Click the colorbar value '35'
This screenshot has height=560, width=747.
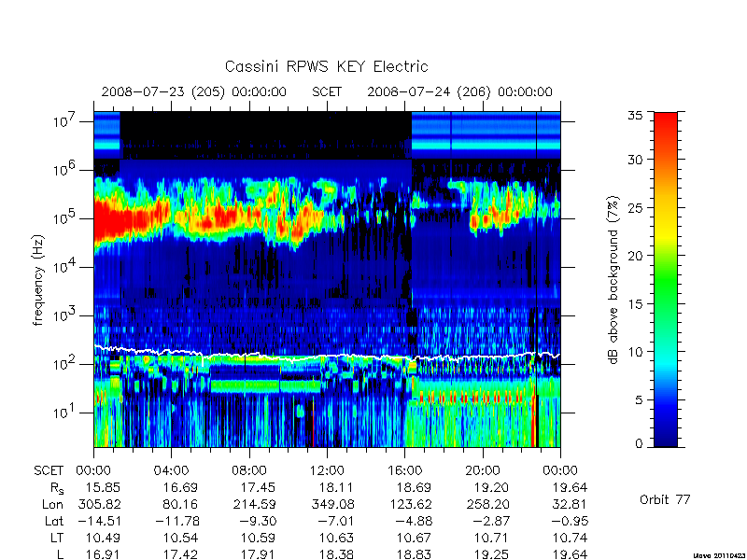click(x=636, y=115)
